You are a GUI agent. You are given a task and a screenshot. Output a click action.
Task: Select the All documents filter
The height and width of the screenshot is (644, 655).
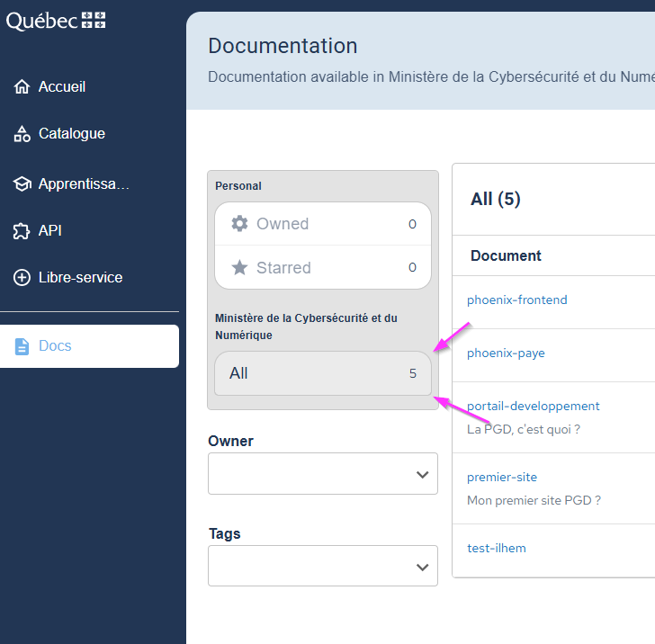(x=323, y=373)
